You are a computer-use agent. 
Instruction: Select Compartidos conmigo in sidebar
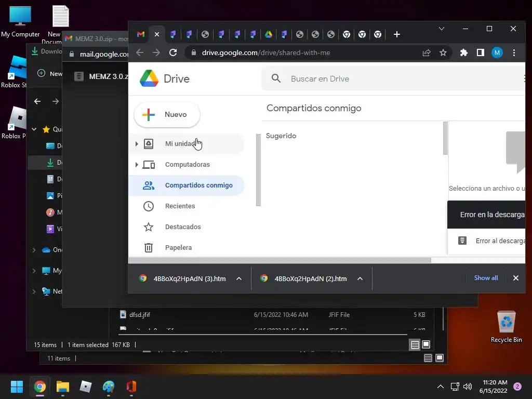[x=187, y=185]
